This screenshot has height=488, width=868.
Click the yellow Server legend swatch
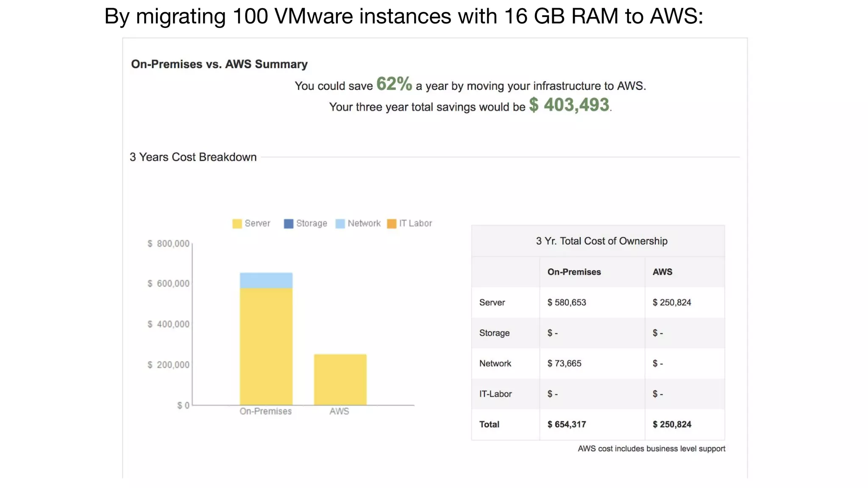tap(237, 224)
